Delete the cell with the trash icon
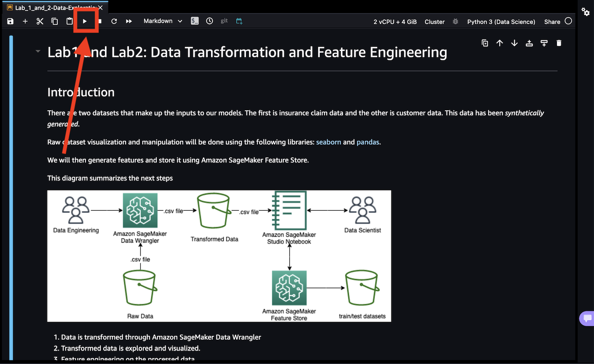The height and width of the screenshot is (364, 594). tap(559, 43)
